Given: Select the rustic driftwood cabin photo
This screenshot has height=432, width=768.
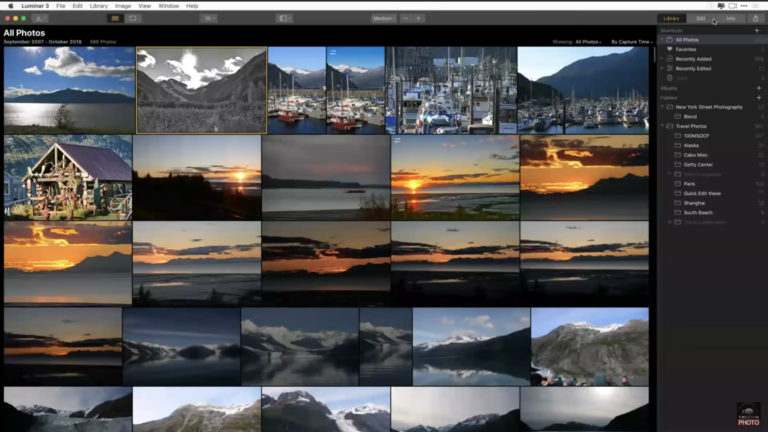Looking at the screenshot, I should [68, 177].
